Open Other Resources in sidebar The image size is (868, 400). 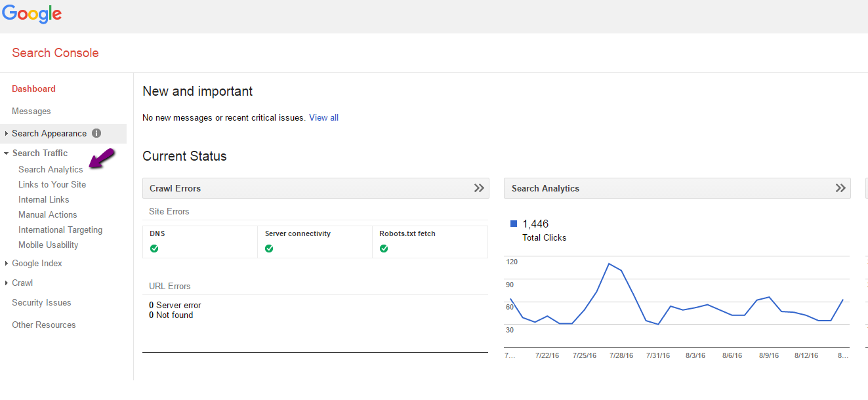(43, 325)
